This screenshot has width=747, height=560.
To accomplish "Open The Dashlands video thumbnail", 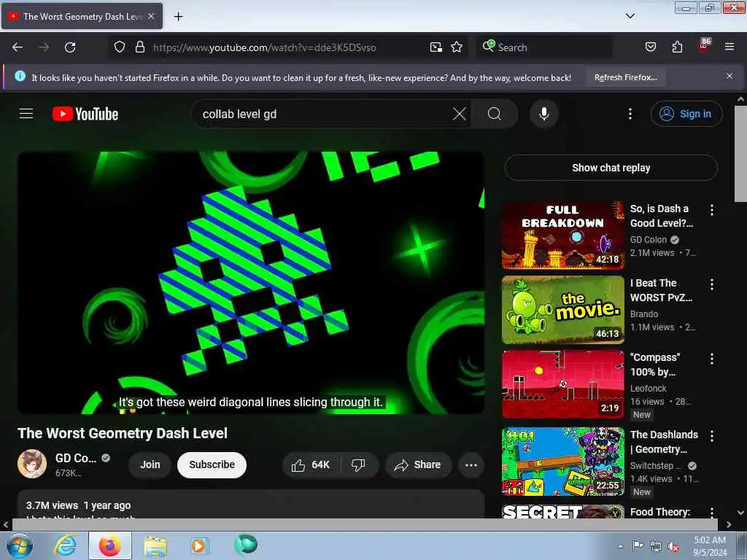I will 563,462.
